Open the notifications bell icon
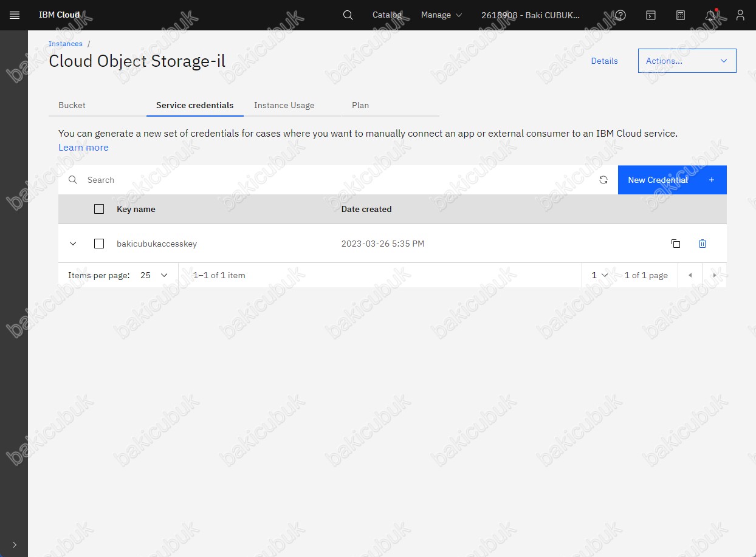Viewport: 756px width, 557px height. 710,15
